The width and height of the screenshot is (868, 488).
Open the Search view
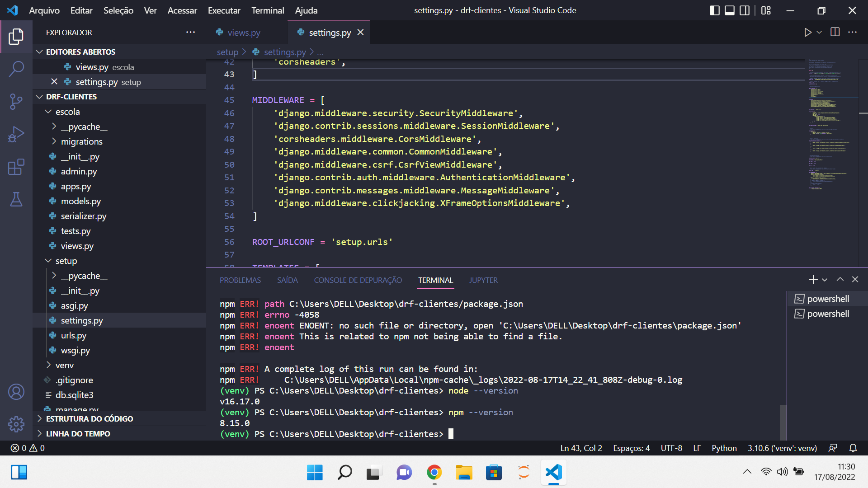point(16,69)
